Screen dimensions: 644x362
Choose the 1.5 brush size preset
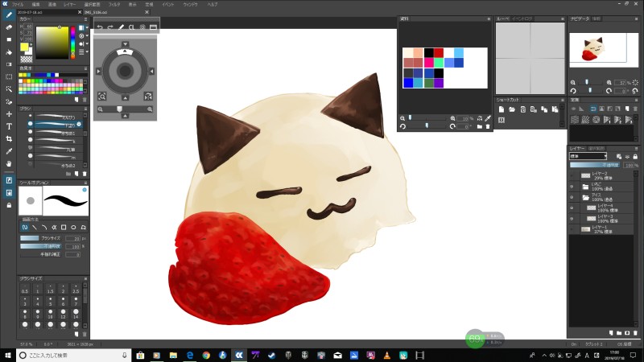[50, 290]
